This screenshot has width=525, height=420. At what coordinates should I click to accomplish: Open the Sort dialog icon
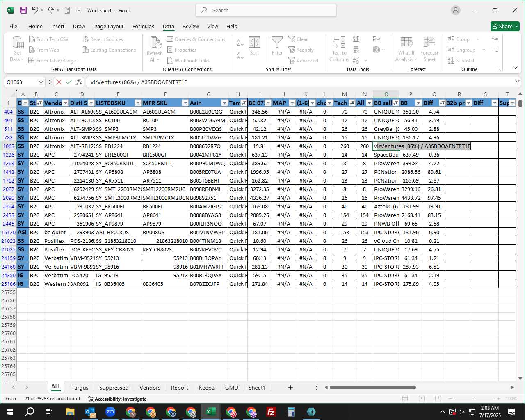(255, 46)
